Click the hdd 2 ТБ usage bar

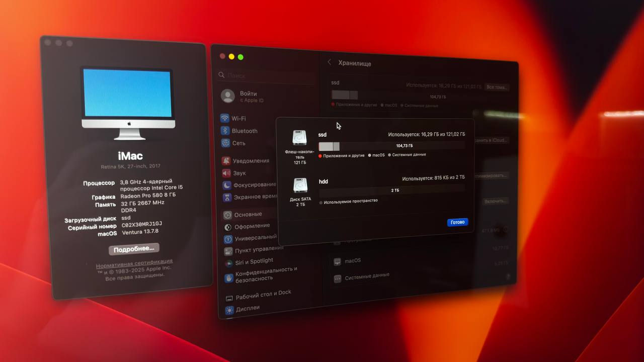tap(392, 191)
